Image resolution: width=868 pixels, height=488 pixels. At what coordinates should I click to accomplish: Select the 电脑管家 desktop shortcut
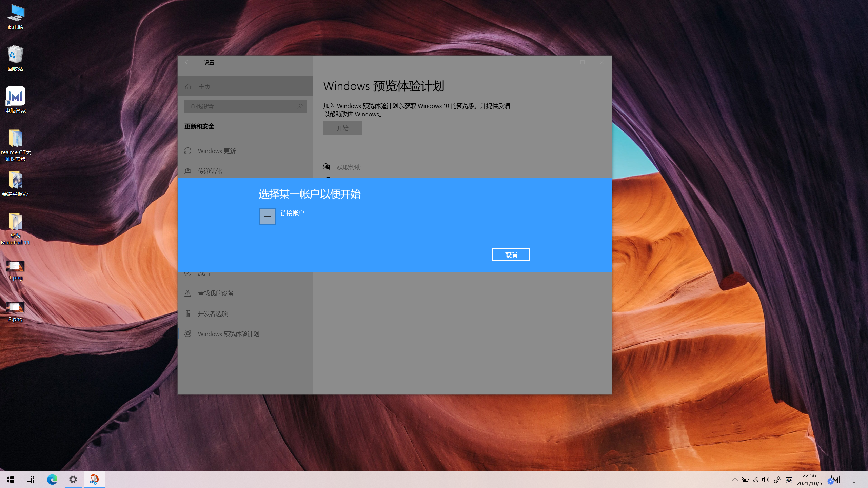16,100
